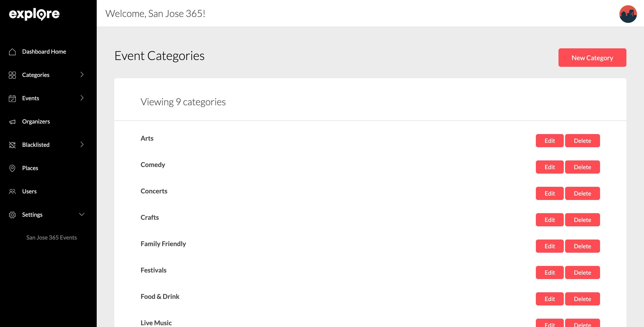Viewport: 644px width, 327px height.
Task: Click the explore logo
Action: tap(34, 14)
